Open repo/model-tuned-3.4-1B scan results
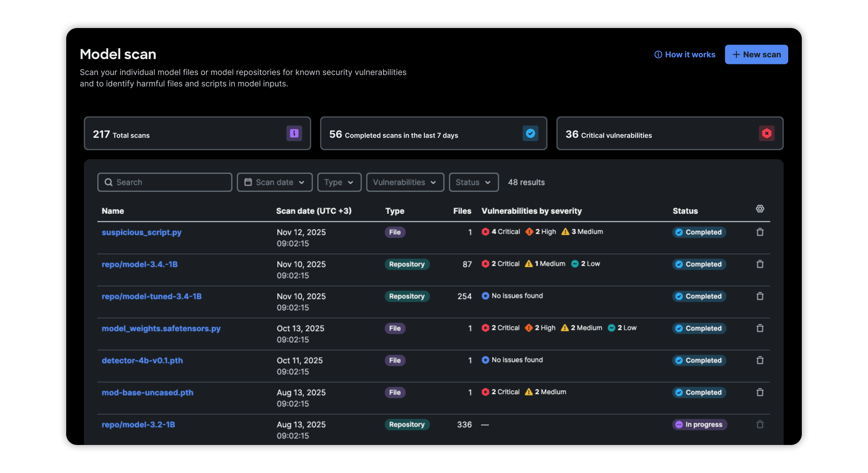This screenshot has height=473, width=868. point(151,296)
